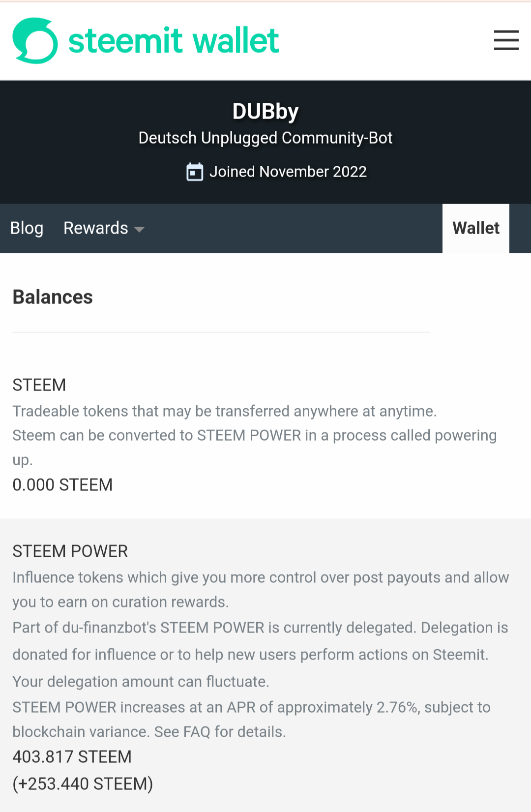Click the caret arrow next to Rewards
Screen dimensions: 531x812
139,230
